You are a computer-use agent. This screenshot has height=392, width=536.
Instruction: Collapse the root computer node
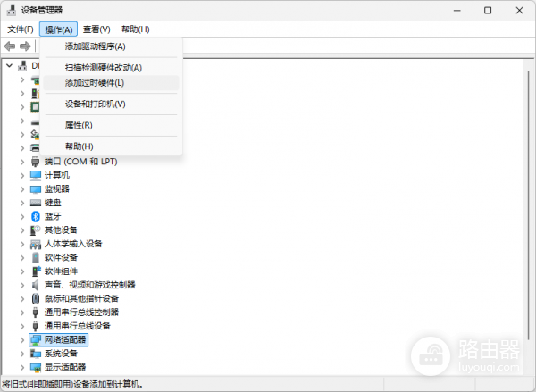(x=9, y=65)
